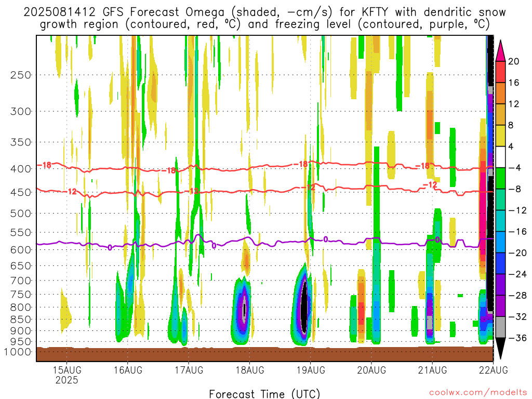Click the 400 pressure level label

click(21, 169)
